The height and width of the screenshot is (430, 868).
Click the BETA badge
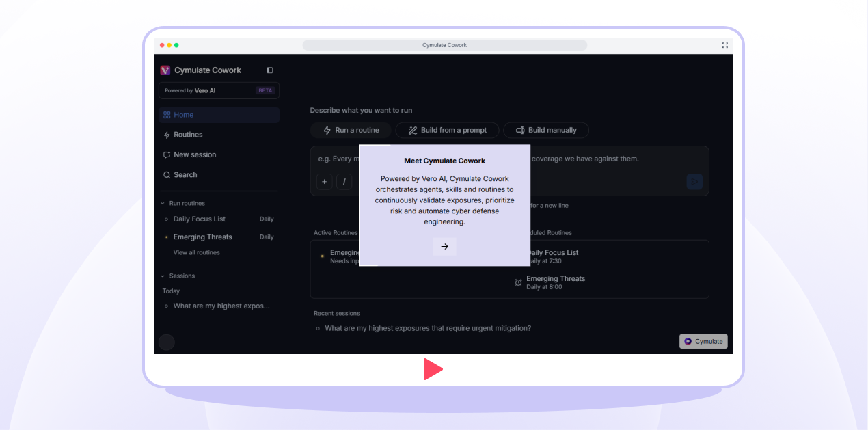(265, 90)
